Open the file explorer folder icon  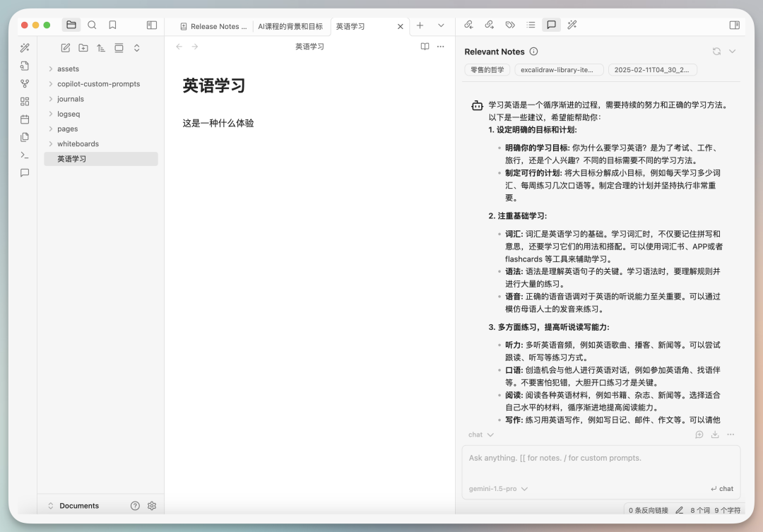pos(71,25)
